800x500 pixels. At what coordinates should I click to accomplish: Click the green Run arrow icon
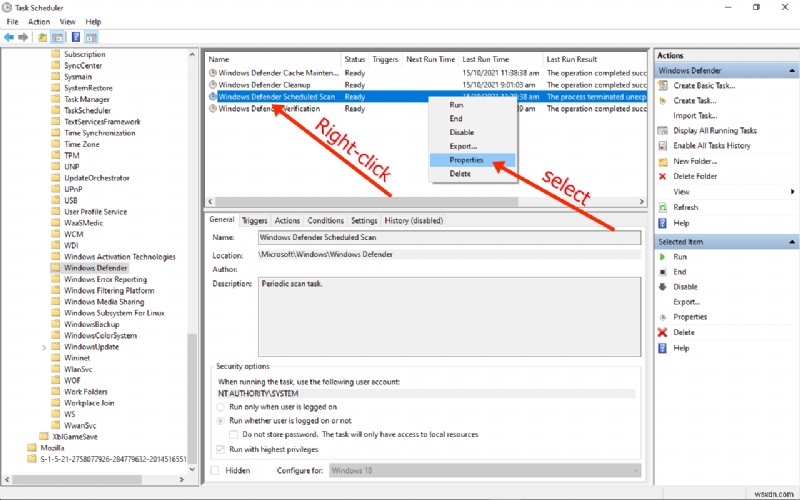(x=662, y=257)
